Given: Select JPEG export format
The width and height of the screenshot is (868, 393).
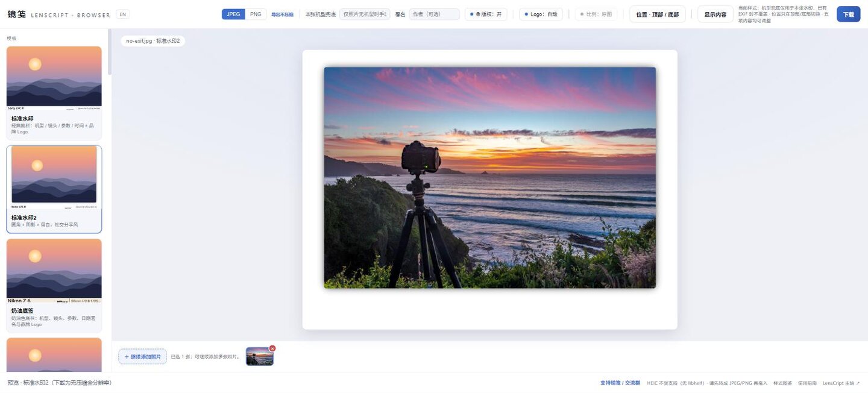Looking at the screenshot, I should [233, 14].
